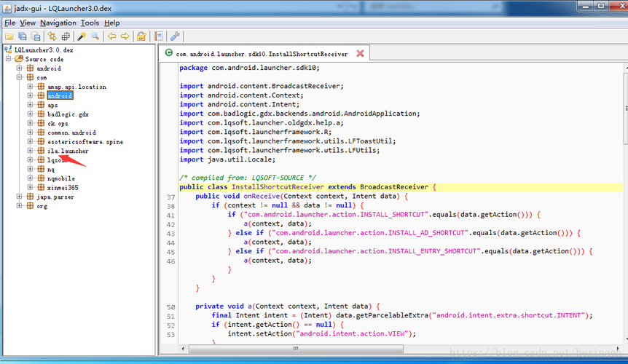This screenshot has width=628, height=364.
Task: Click the Open file folder icon
Action: [x=9, y=36]
